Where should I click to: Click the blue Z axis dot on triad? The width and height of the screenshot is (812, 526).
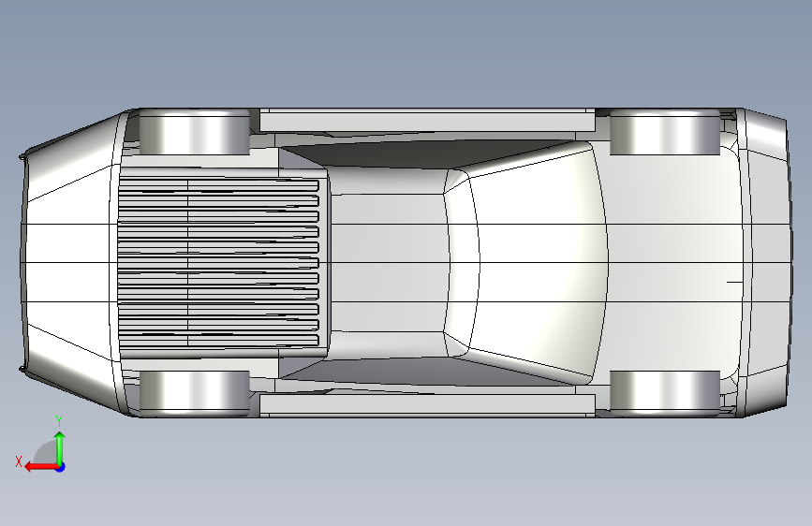click(61, 467)
